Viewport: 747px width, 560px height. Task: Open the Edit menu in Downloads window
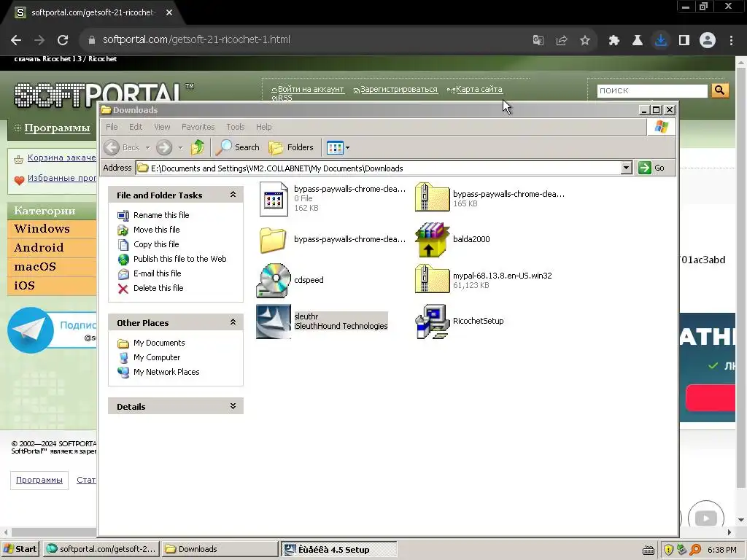pyautogui.click(x=135, y=127)
